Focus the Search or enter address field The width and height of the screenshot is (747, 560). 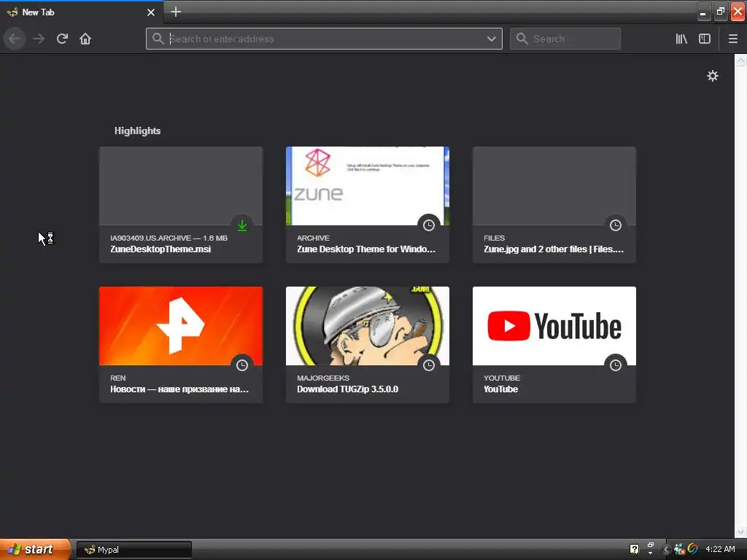pos(324,39)
